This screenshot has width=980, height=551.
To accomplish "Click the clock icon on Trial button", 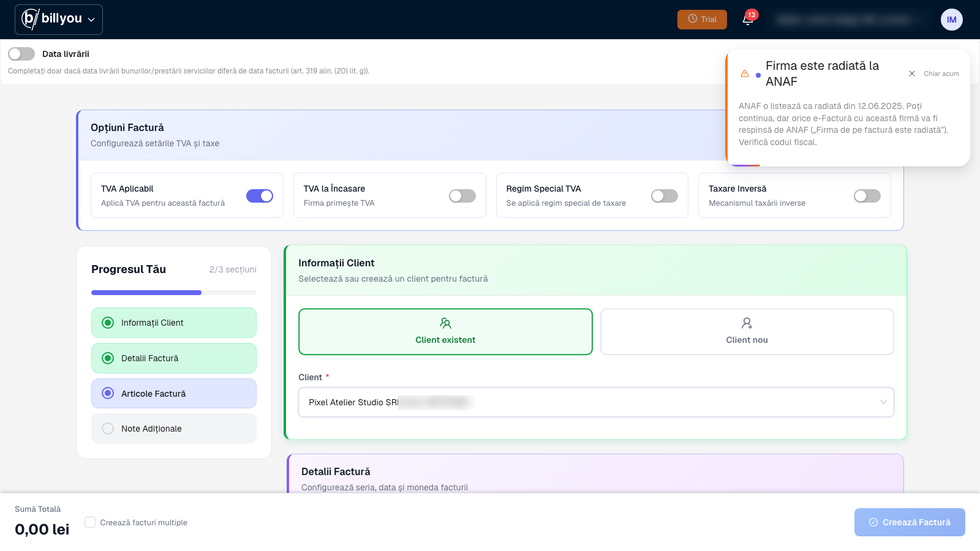I will (693, 19).
